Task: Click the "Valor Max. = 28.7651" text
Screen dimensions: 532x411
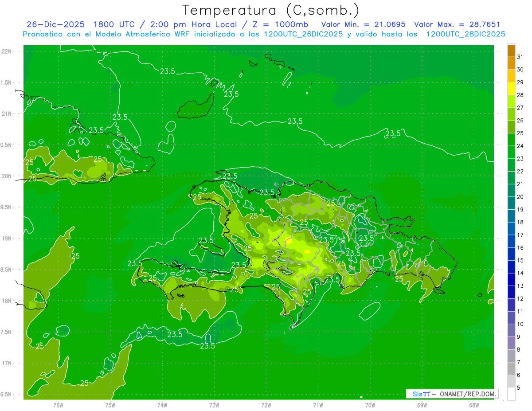Action: (457, 25)
